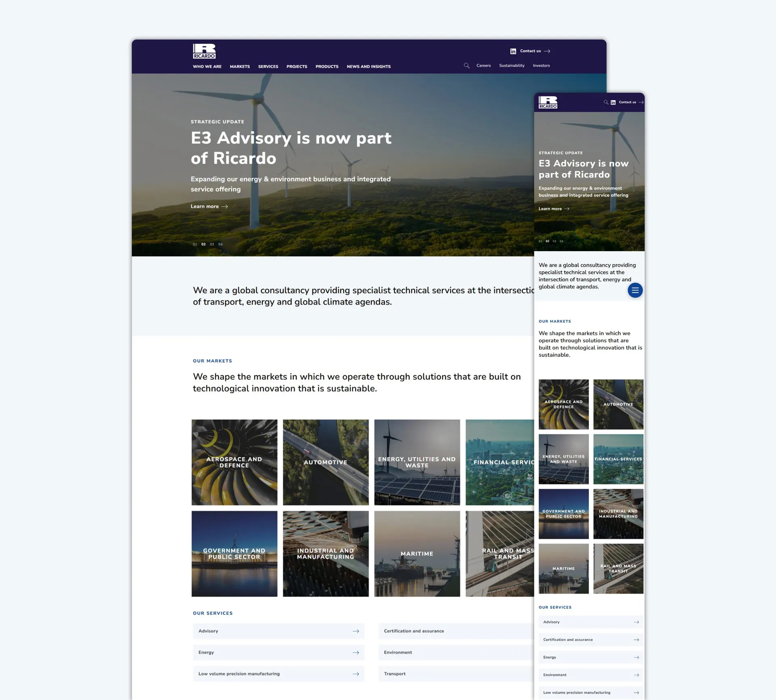Viewport: 776px width, 700px height.
Task: Select slide 01 in desktop carousel
Action: (x=195, y=244)
